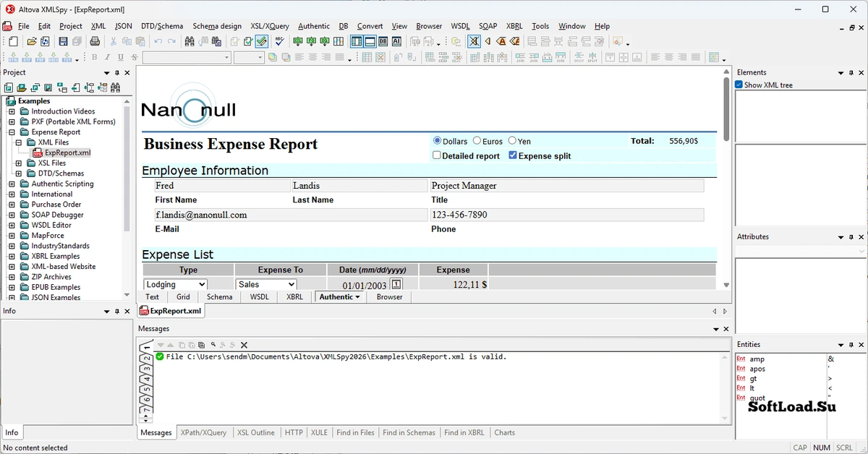868x454 pixels.
Task: Click the XSL transformation toolbar icon
Action: click(298, 41)
